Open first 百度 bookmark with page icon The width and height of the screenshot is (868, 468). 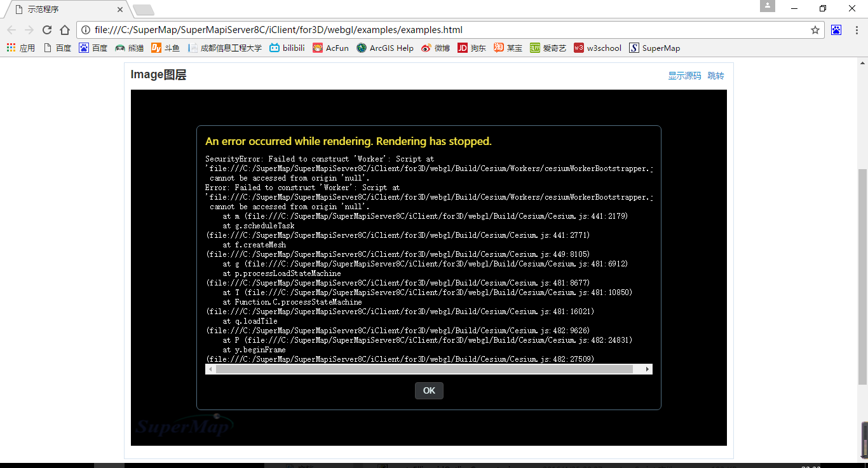pos(57,48)
